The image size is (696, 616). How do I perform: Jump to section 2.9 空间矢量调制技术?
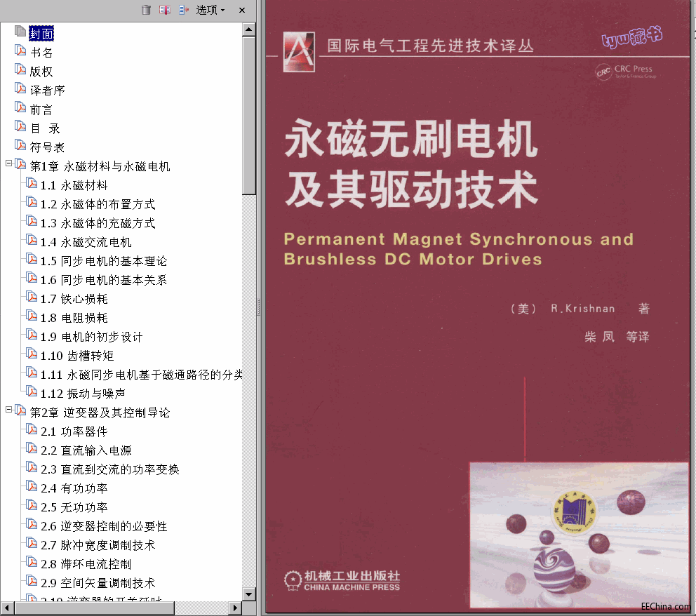(x=98, y=583)
